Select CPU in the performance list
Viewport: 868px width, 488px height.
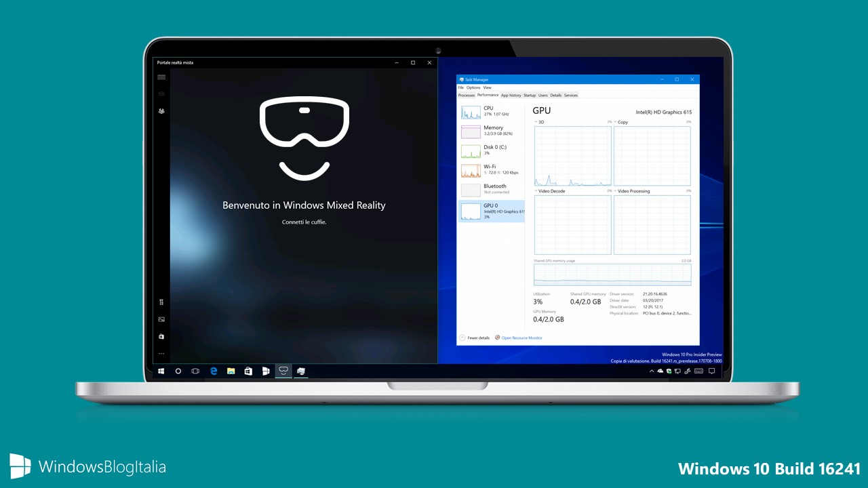pos(492,111)
